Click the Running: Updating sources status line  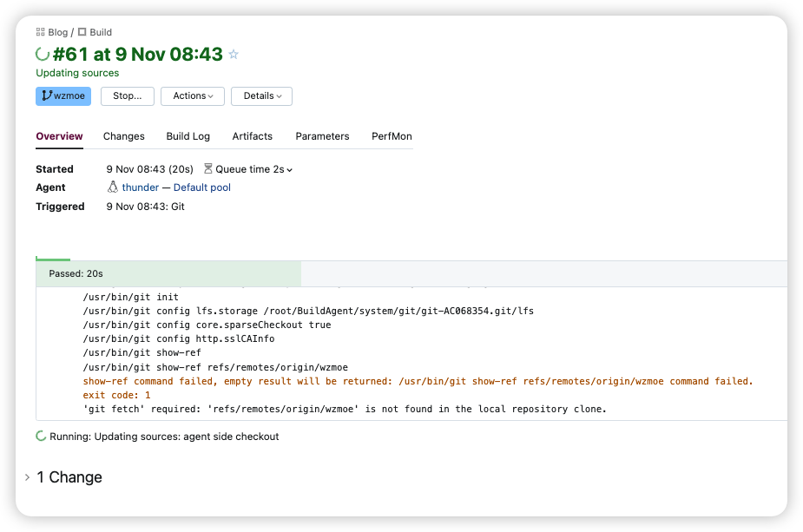click(164, 437)
